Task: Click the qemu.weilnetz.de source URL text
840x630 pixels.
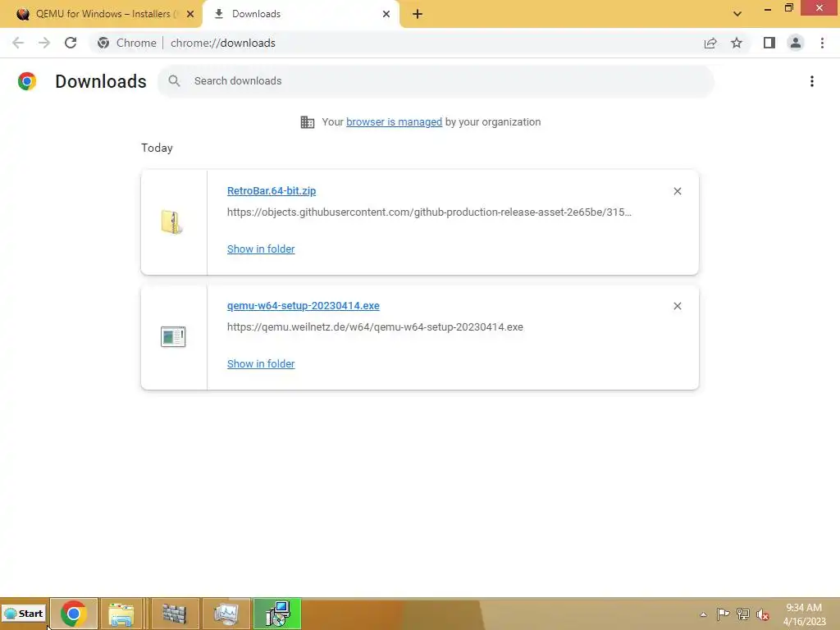Action: [x=375, y=326]
